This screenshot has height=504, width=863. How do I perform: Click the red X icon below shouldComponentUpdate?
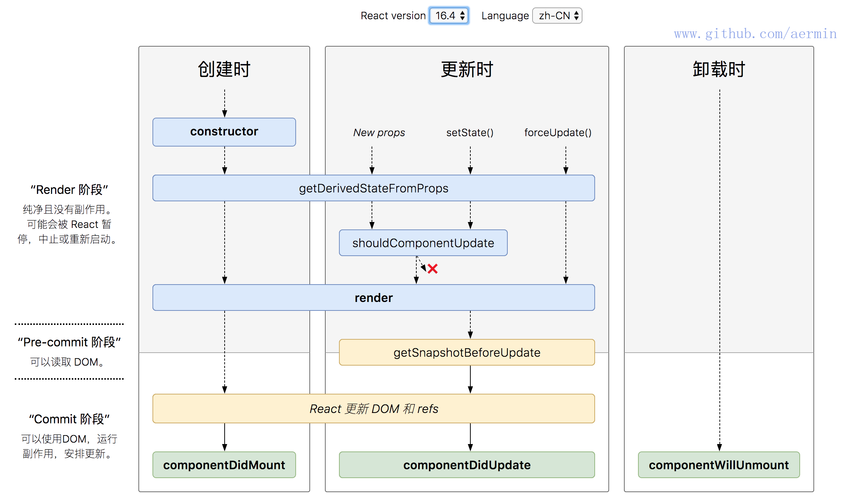click(x=433, y=269)
